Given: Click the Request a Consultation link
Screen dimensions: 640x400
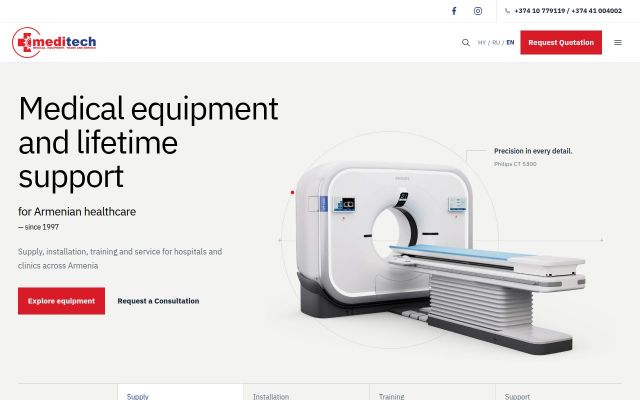Looking at the screenshot, I should 158,301.
